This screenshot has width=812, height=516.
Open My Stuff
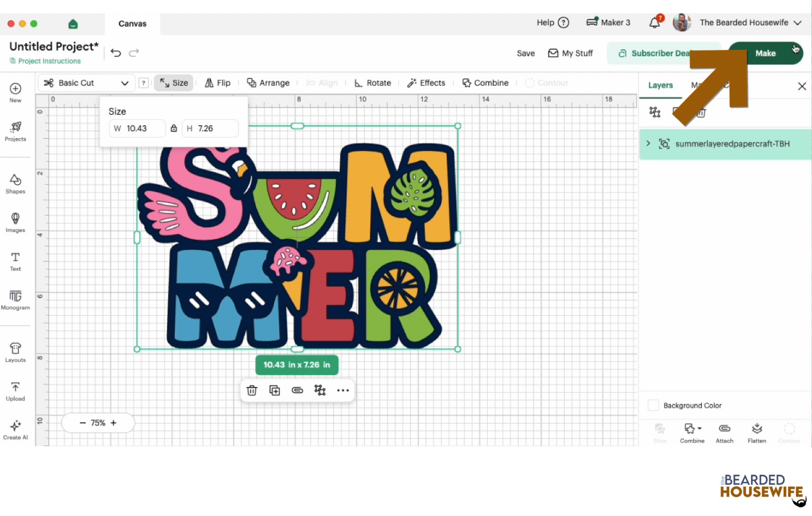pos(570,53)
